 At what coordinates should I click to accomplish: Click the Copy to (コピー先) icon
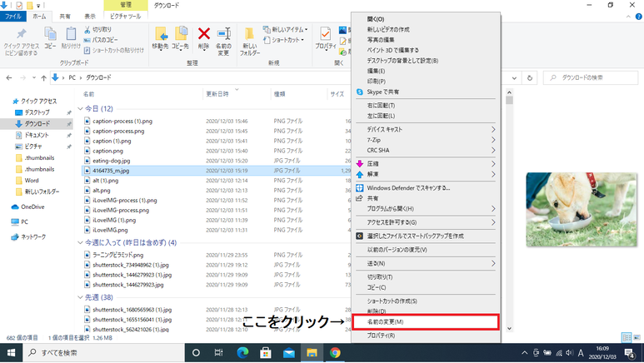point(181,34)
